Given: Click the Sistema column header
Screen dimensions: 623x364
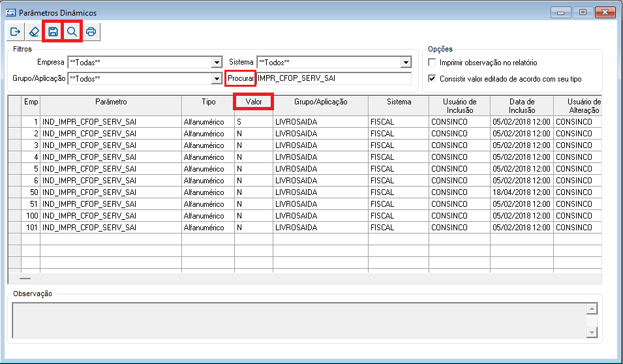Looking at the screenshot, I should click(x=399, y=106).
